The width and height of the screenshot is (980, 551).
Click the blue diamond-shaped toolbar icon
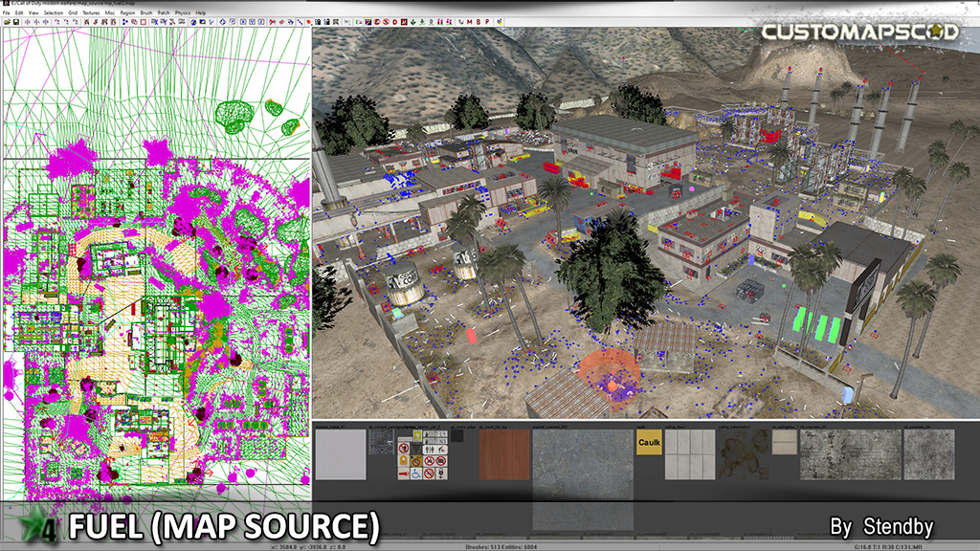[222, 22]
